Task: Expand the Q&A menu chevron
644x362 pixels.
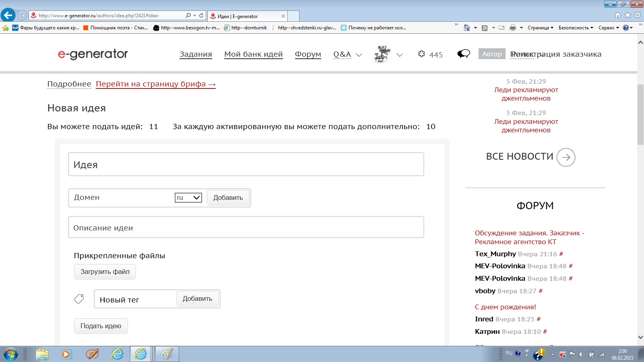Action: point(359,55)
